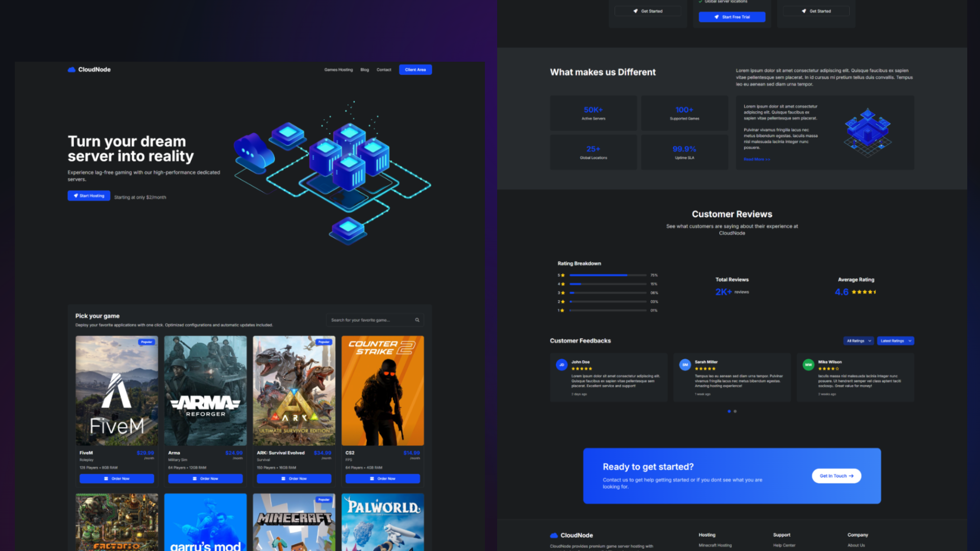
Task: Click 'Starting at only $2/month' text
Action: click(x=140, y=197)
